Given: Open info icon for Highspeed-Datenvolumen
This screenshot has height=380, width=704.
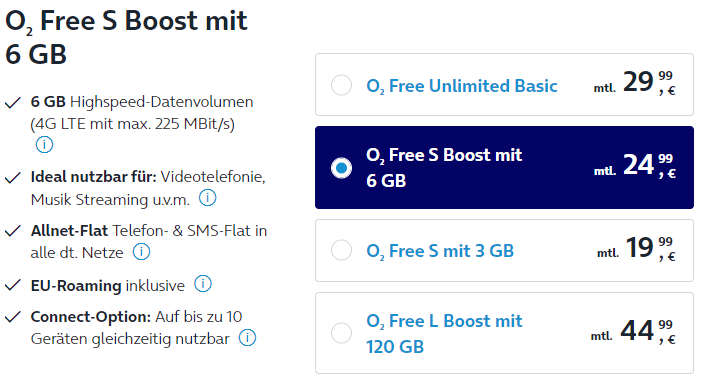Looking at the screenshot, I should [44, 145].
